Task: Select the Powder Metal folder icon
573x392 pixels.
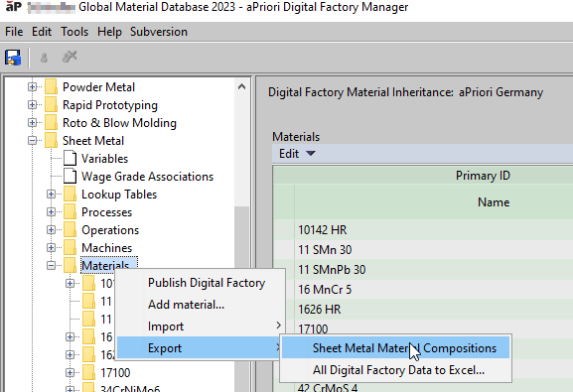Action: pyautogui.click(x=52, y=87)
